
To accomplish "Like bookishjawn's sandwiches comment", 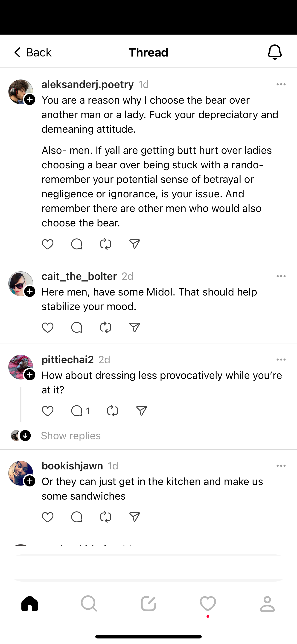I will pos(47,517).
